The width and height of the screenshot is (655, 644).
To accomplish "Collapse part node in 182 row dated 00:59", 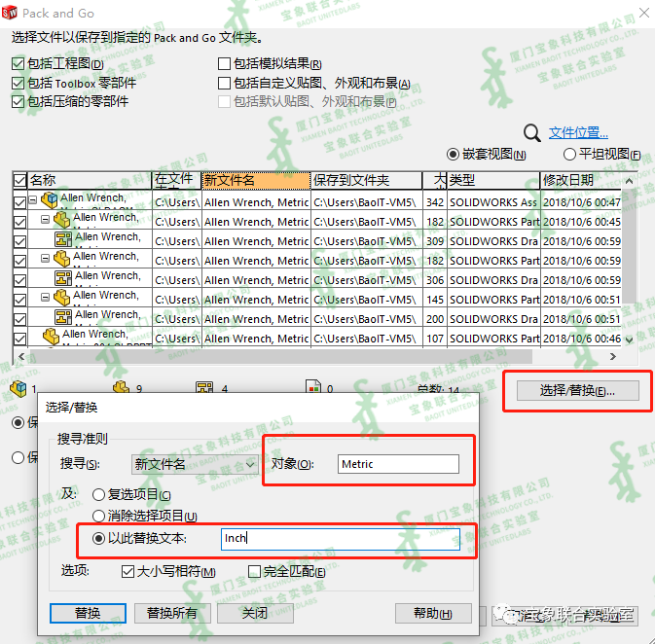I will (x=45, y=258).
